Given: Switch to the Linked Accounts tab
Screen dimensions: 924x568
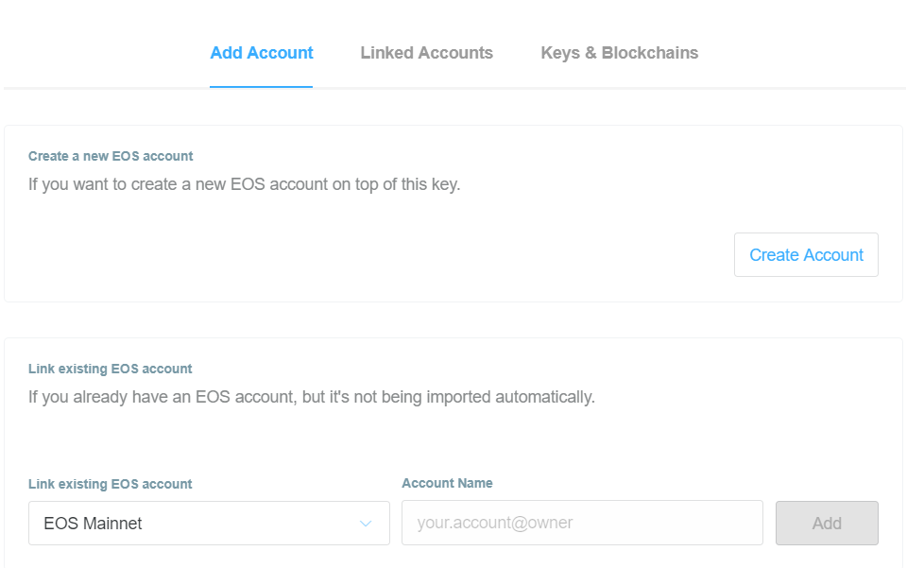Looking at the screenshot, I should click(x=426, y=53).
